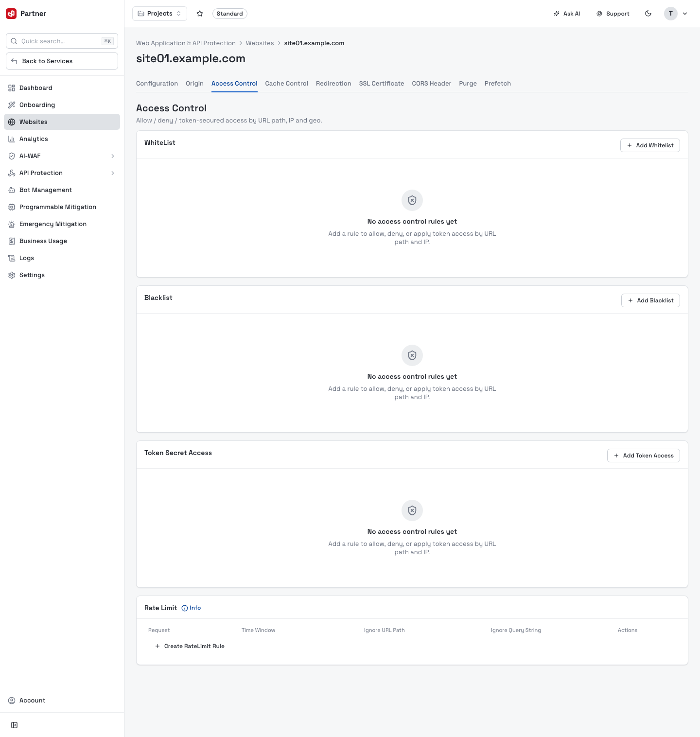This screenshot has height=737, width=700.
Task: Click the T user avatar
Action: [x=671, y=14]
